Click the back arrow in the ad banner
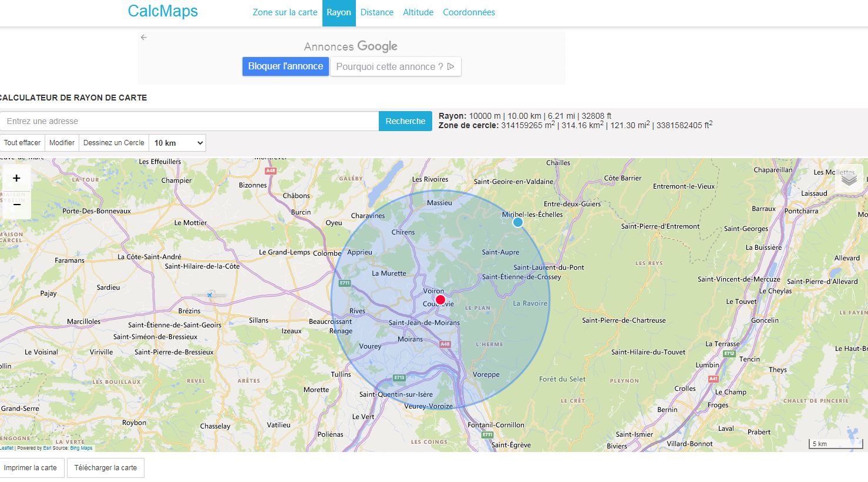Screen dimensions: 868x482 tap(144, 37)
